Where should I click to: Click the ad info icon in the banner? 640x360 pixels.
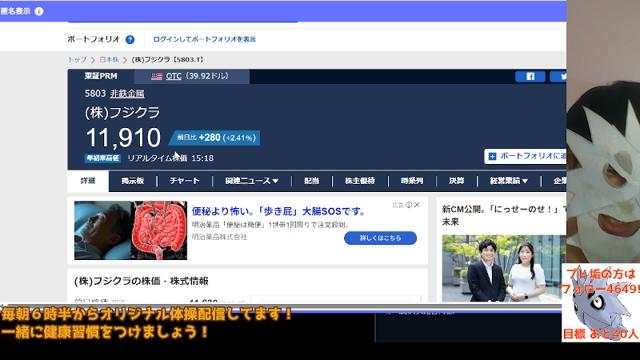click(409, 205)
